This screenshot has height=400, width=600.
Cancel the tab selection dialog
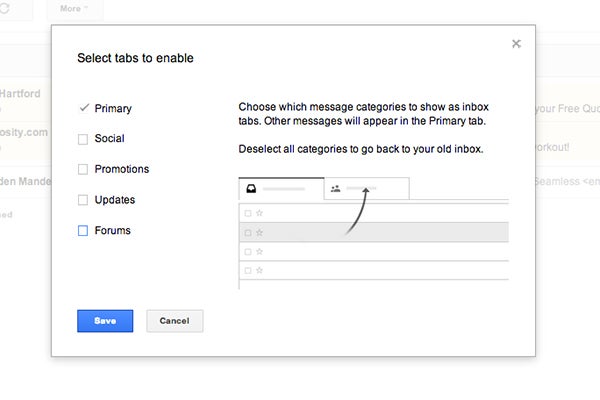pos(174,321)
